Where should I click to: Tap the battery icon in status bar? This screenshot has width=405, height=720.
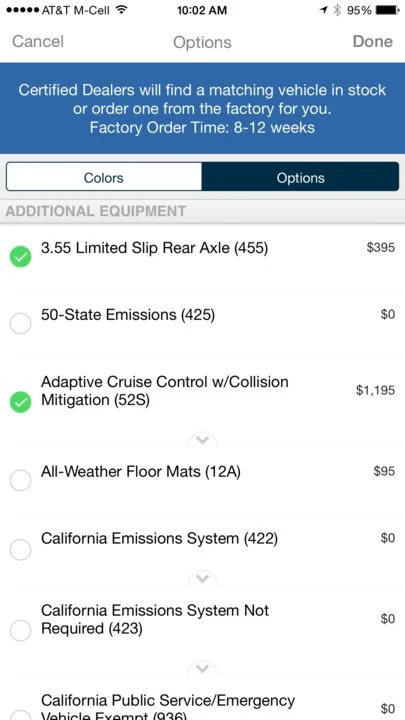coord(388,10)
